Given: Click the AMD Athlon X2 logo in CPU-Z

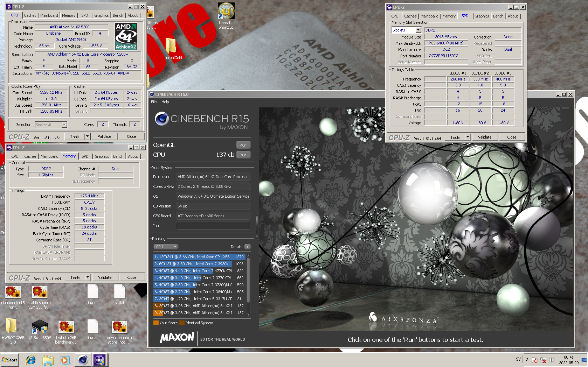Looking at the screenshot, I should (126, 36).
